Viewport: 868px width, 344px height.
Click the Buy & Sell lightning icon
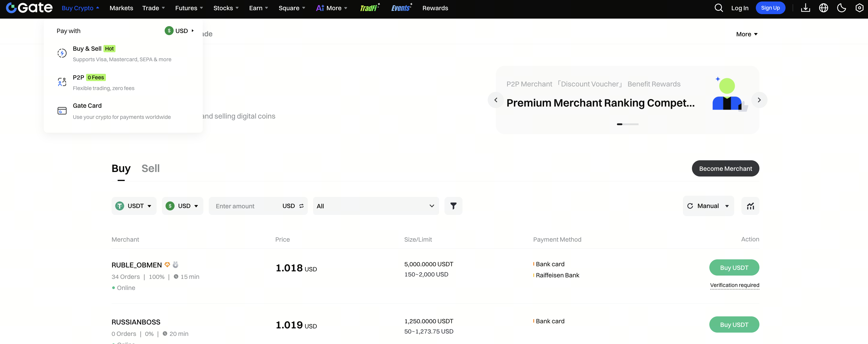[62, 53]
